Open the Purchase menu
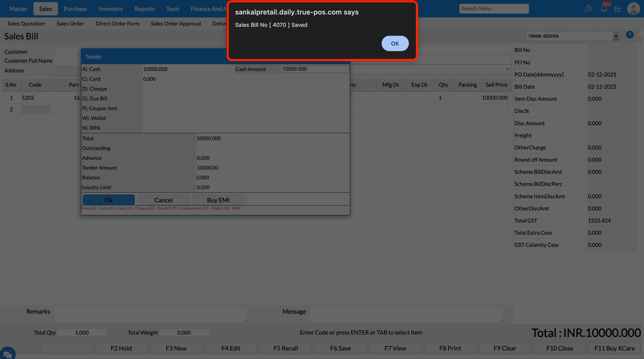 click(75, 9)
